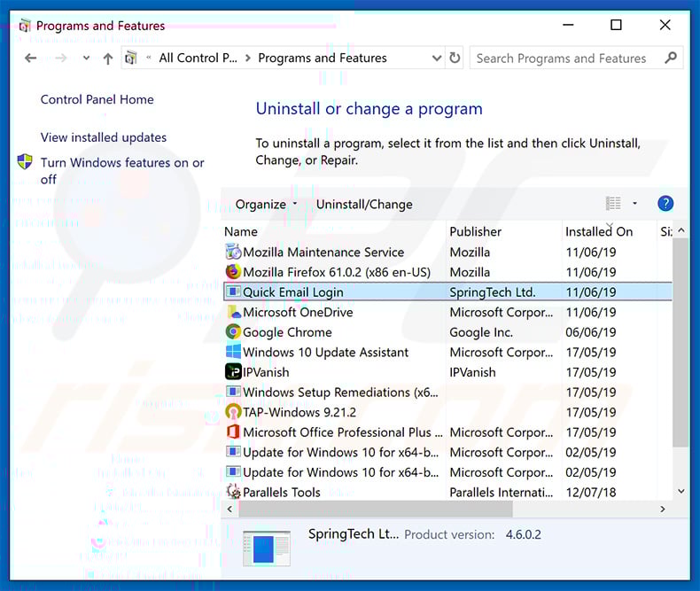Click the search magnifier icon

671,58
